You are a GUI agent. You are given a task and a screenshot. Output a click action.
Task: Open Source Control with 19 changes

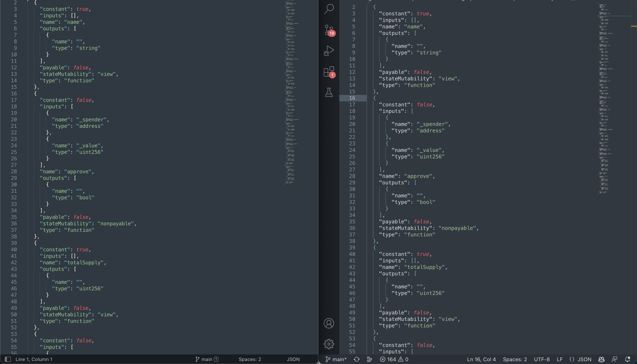point(329,30)
